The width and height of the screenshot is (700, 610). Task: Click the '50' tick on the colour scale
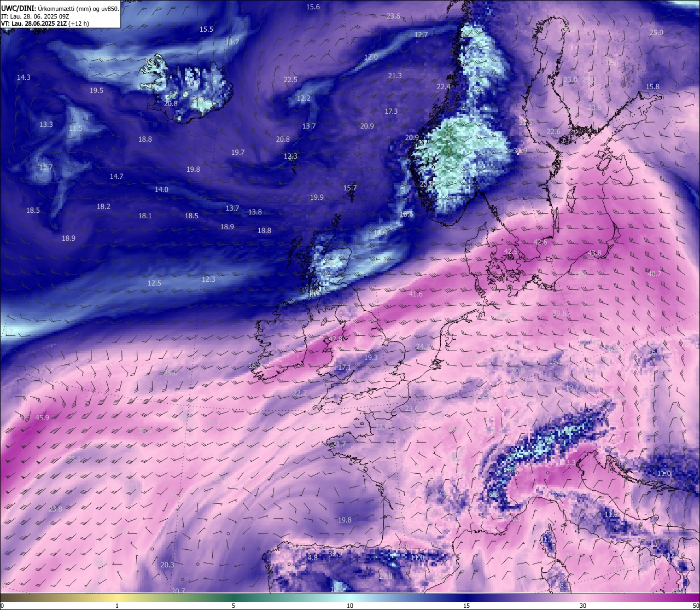(696, 606)
